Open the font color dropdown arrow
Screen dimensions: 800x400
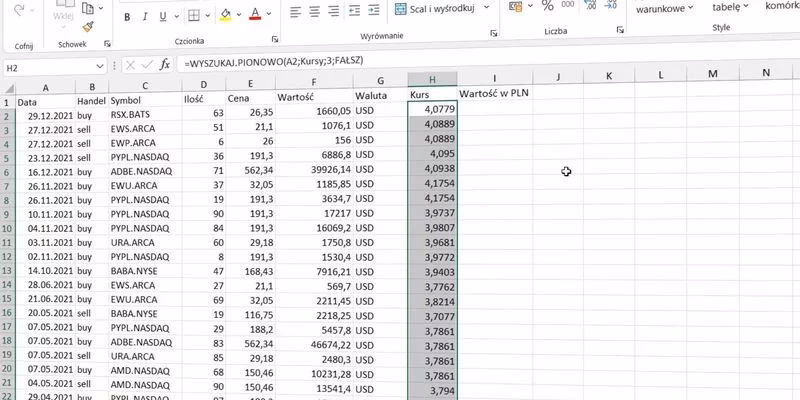pos(269,14)
